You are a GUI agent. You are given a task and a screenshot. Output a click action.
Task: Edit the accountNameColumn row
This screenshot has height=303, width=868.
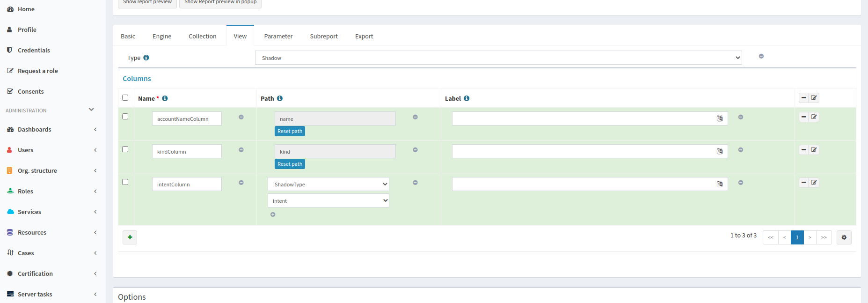pos(814,117)
